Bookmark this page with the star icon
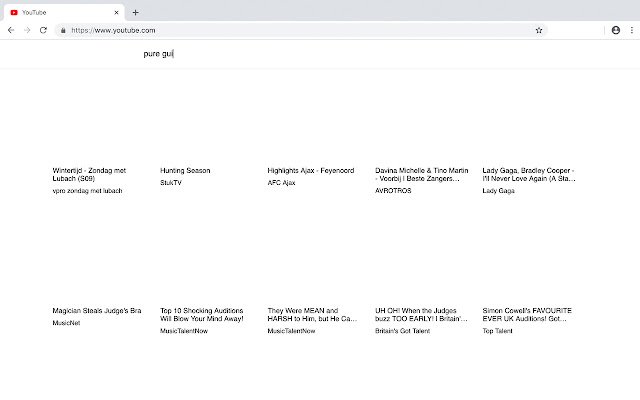Screen dimensions: 640x400 539,30
